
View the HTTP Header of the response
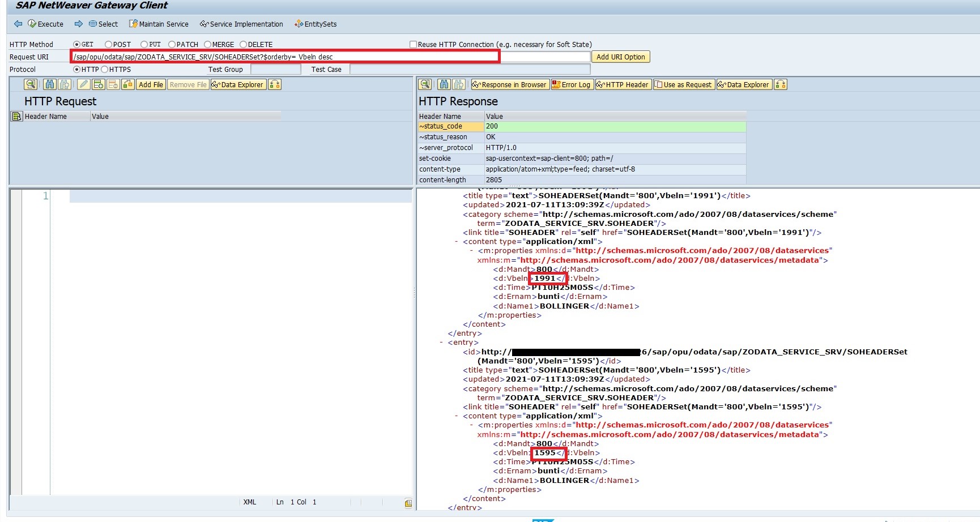(x=622, y=84)
